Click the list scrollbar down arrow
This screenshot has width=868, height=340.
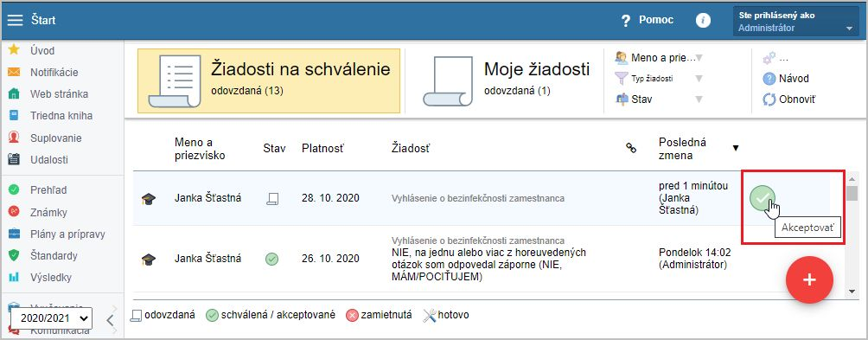(x=852, y=291)
